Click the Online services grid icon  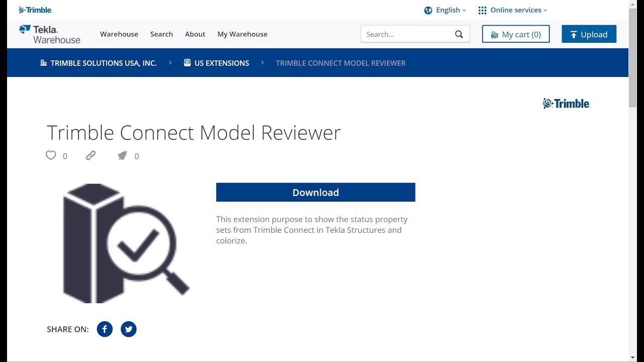click(x=482, y=10)
